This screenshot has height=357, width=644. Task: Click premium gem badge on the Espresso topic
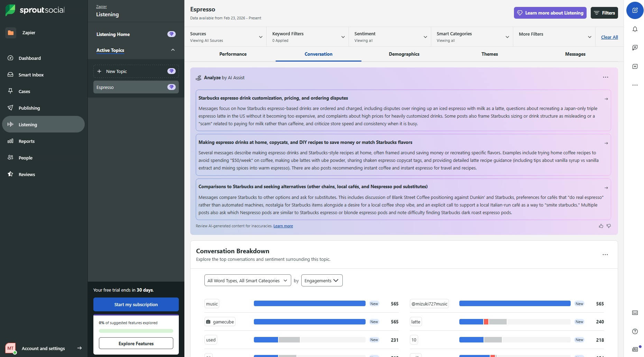pos(172,87)
